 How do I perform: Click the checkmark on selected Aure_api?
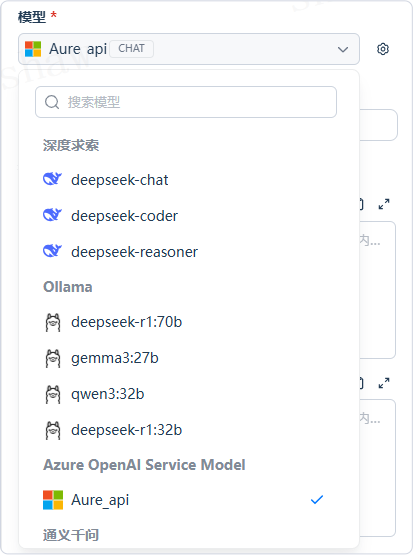317,499
